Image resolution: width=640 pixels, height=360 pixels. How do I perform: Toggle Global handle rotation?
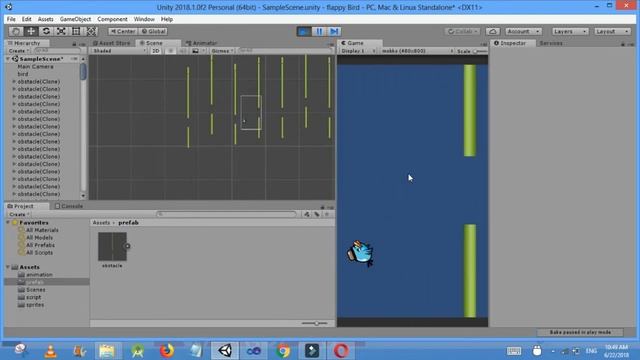pos(153,31)
